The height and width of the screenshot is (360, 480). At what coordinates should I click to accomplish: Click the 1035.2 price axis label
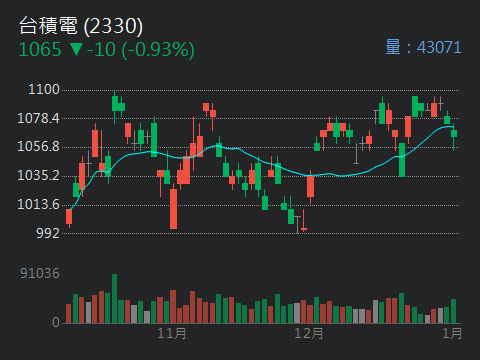(x=38, y=176)
